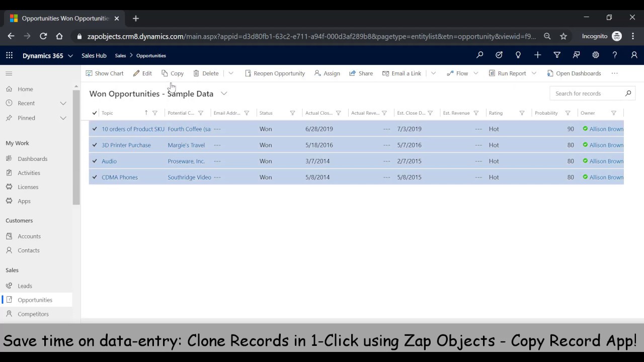Viewport: 644px width, 362px height.
Task: Open the settings gear icon
Action: 595,55
